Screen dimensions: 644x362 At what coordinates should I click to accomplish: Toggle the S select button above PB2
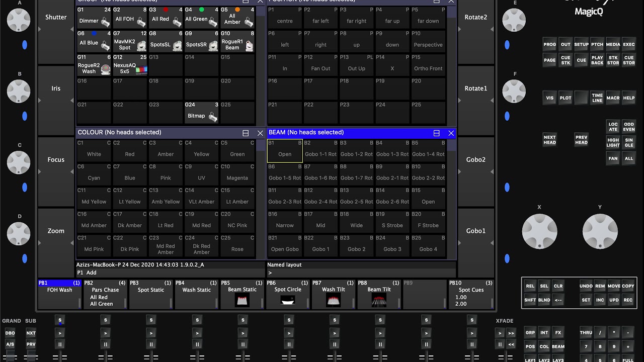tap(105, 320)
